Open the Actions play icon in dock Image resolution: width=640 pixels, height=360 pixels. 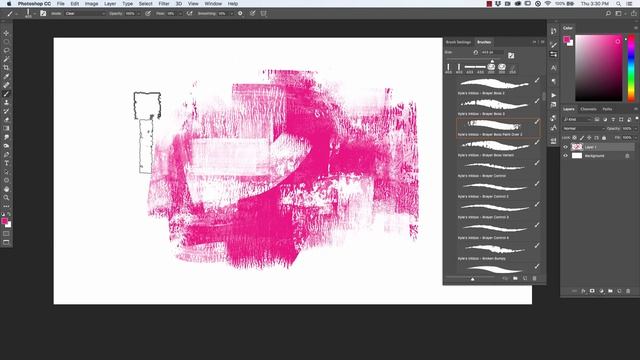[553, 95]
